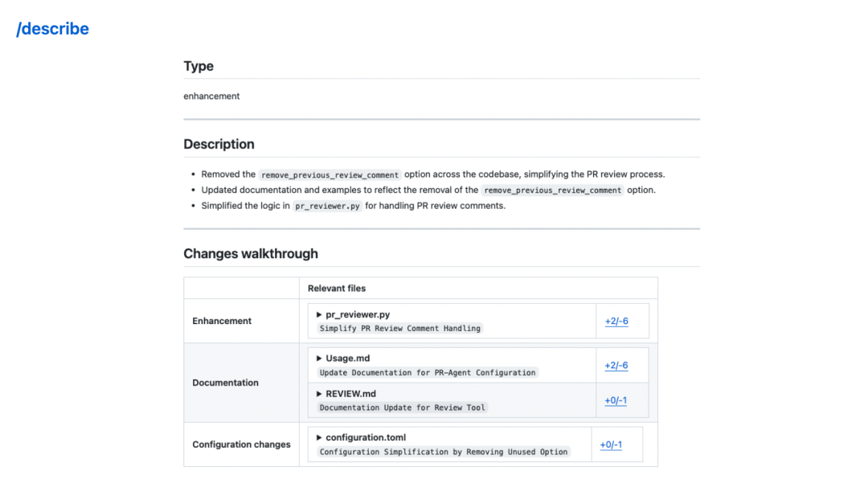Click the Changes walkthrough heading

251,254
